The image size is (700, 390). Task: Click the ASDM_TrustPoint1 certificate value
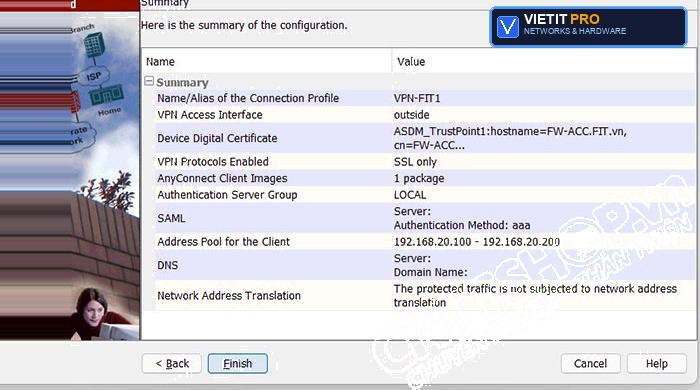click(510, 138)
